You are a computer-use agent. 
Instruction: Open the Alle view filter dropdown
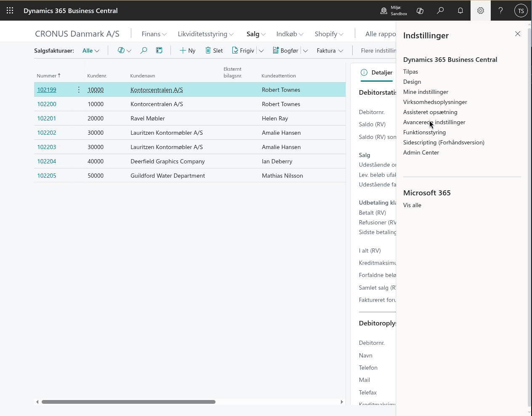pos(91,51)
